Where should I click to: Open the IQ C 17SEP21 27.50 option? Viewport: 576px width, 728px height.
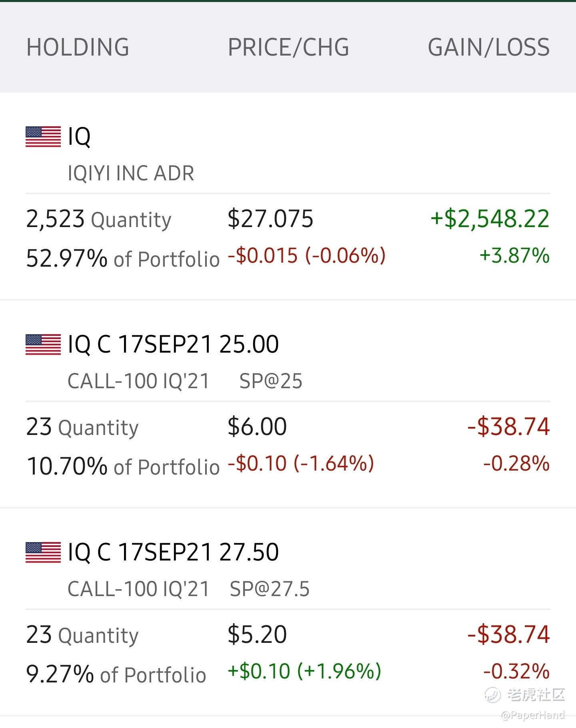click(x=173, y=552)
